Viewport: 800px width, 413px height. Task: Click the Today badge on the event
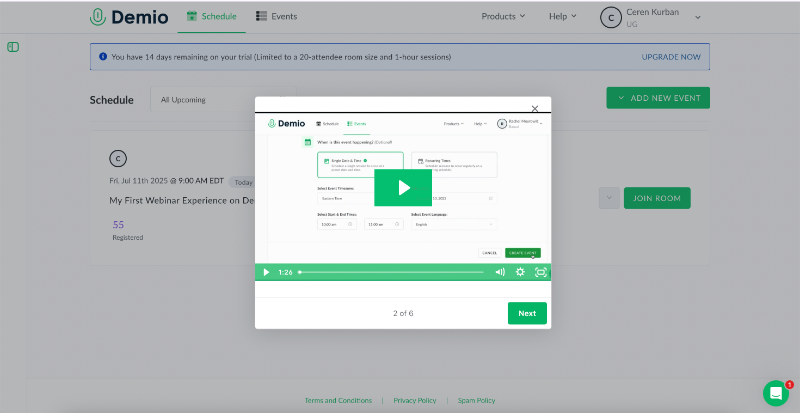coord(242,182)
